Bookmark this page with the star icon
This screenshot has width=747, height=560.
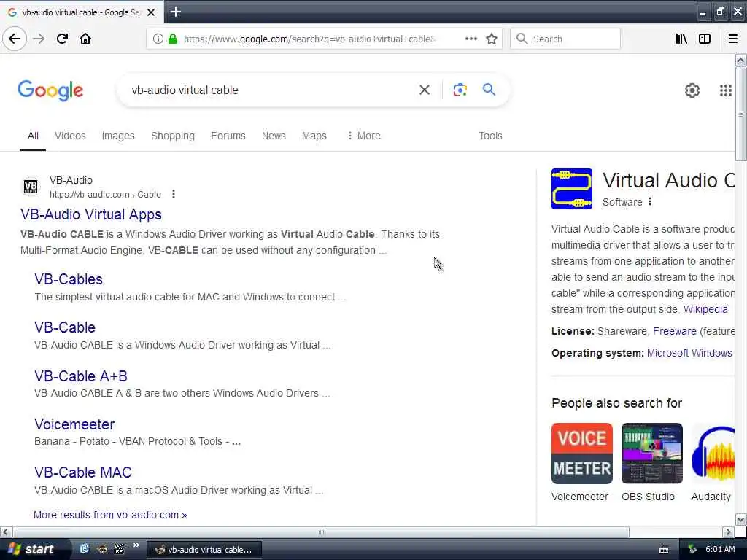pos(492,39)
